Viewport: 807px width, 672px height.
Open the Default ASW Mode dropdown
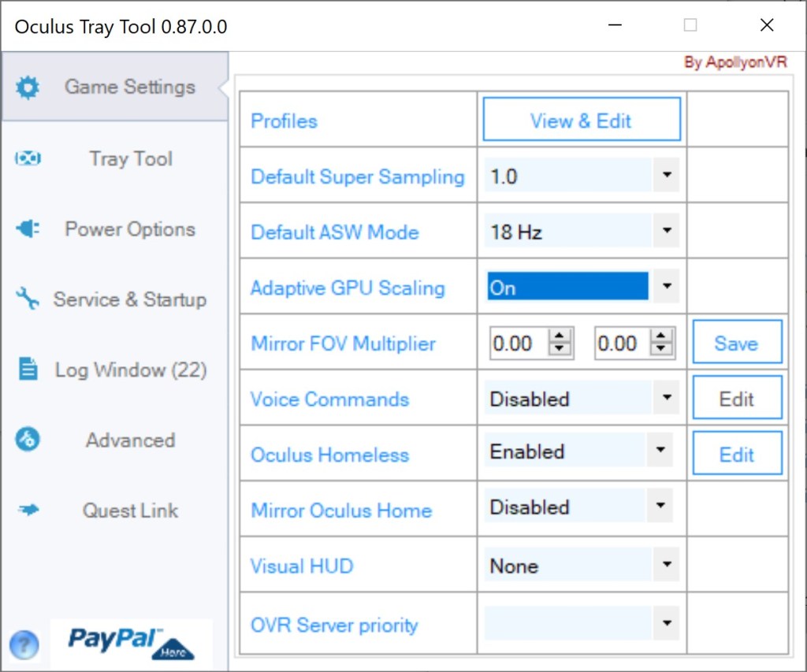click(x=666, y=232)
